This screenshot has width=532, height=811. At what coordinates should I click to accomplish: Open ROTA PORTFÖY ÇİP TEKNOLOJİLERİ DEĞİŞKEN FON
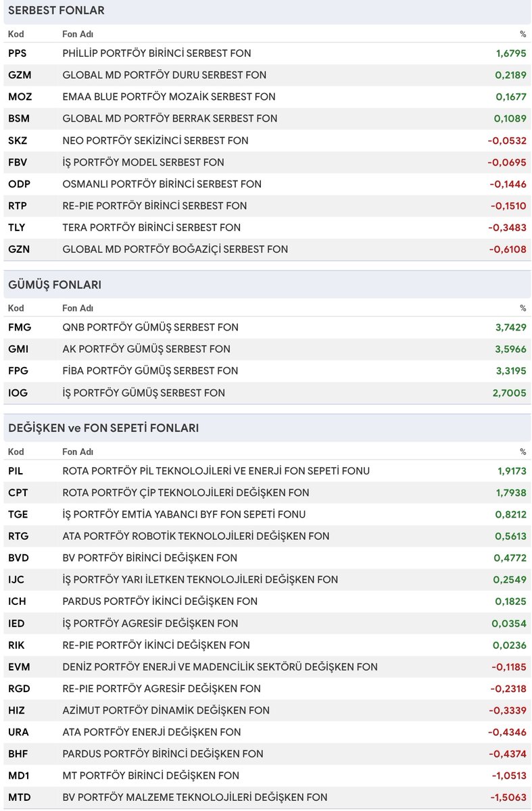click(x=186, y=493)
